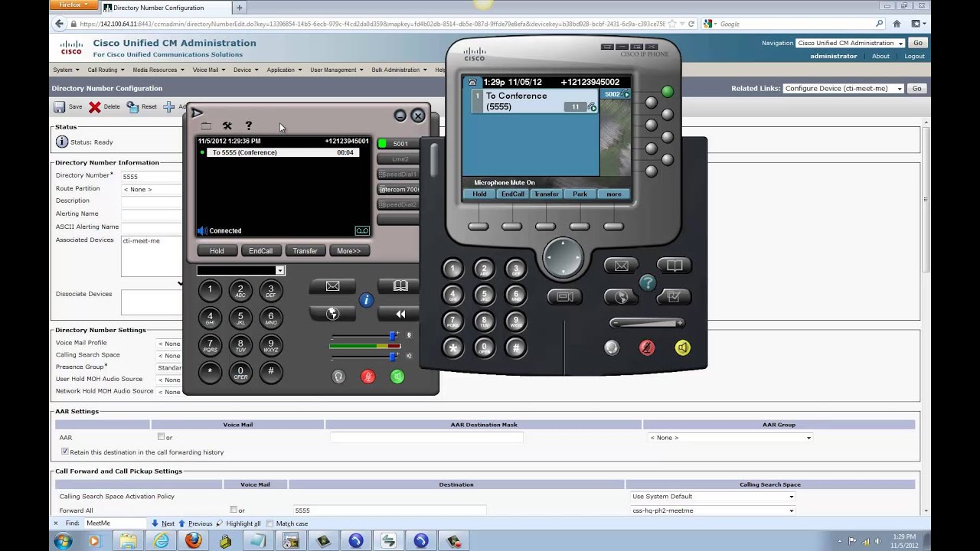Uncheck Retain this destination in call forwarding history
Viewport: 980px width, 551px height.
coord(64,452)
